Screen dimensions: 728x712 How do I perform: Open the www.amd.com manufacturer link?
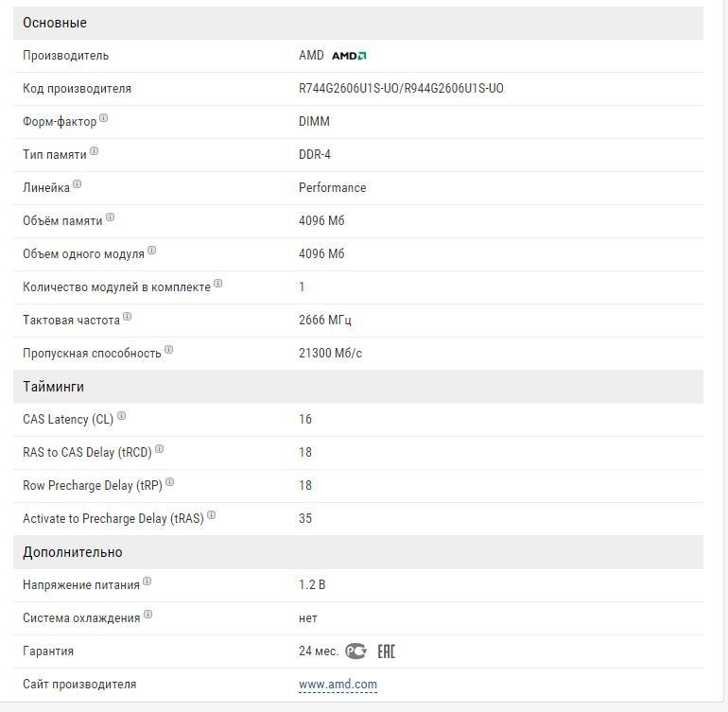click(338, 684)
